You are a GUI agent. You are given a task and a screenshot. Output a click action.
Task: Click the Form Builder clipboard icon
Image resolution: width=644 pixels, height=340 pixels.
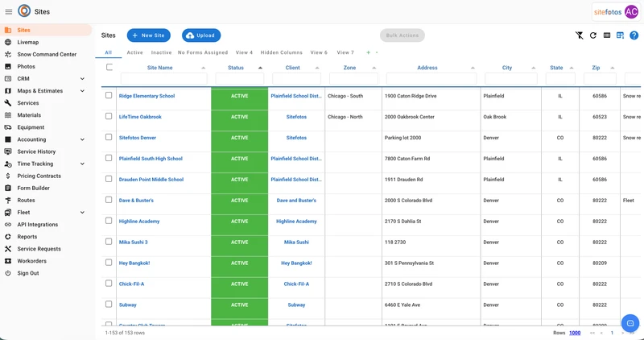(8, 189)
